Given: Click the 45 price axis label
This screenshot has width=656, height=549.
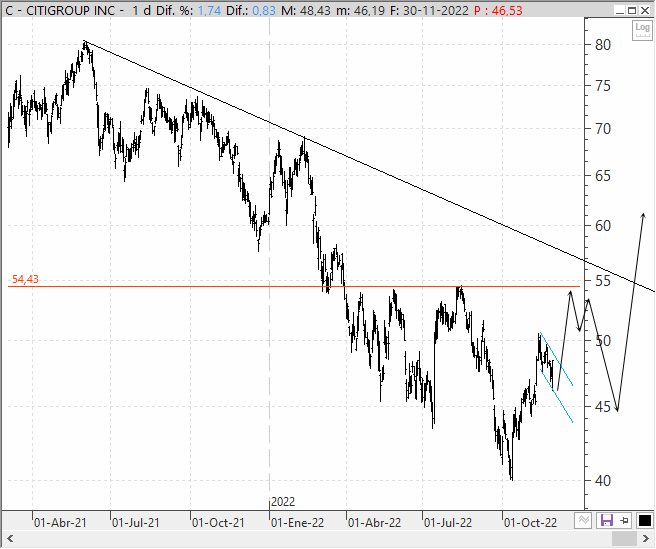Looking at the screenshot, I should click(603, 407).
